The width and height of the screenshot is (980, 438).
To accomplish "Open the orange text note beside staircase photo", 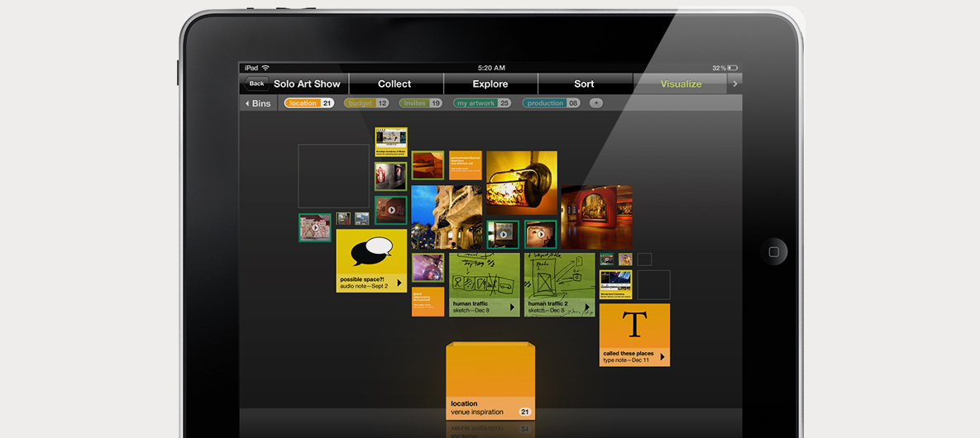I will pos(466,165).
